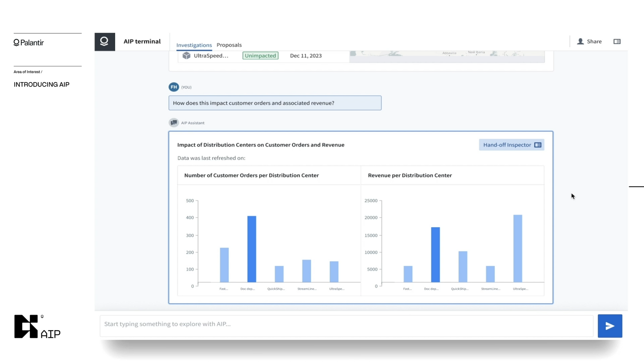Image resolution: width=644 pixels, height=362 pixels.
Task: Click the AIP message input field
Action: [x=346, y=324]
